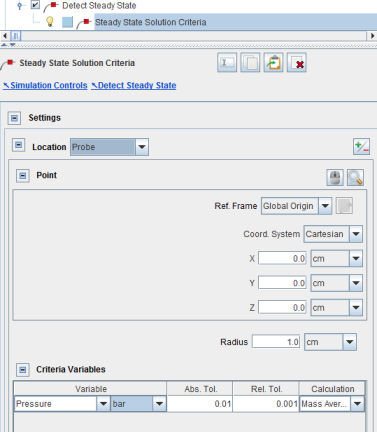Click the rename icon button
The height and width of the screenshot is (432, 377).
pos(227,62)
